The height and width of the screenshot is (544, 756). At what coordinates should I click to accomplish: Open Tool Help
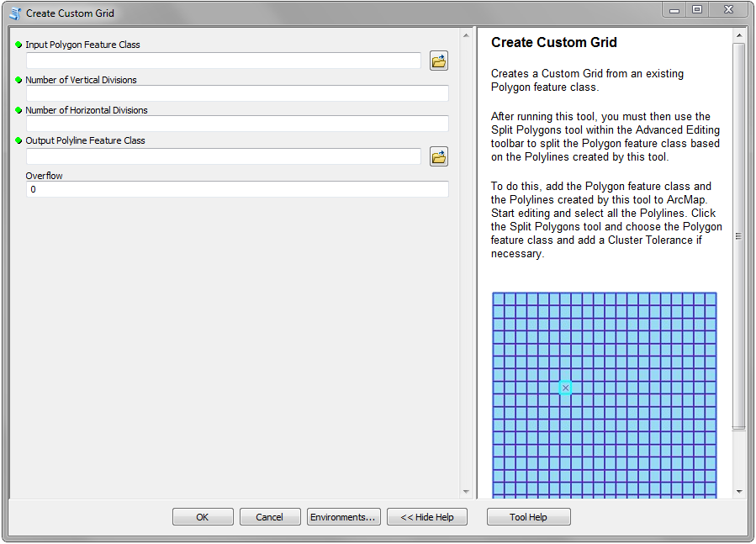[528, 517]
